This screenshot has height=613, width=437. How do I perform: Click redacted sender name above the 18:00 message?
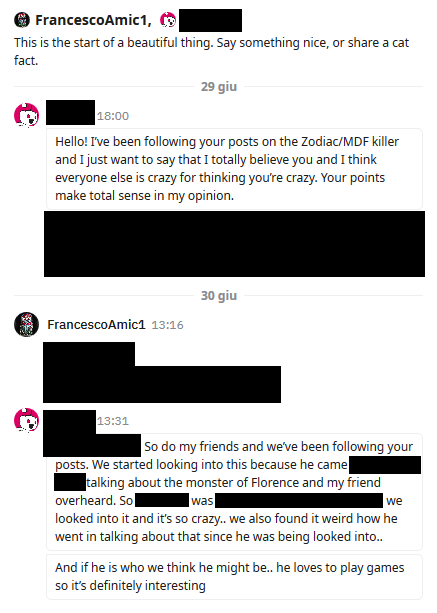(x=70, y=113)
